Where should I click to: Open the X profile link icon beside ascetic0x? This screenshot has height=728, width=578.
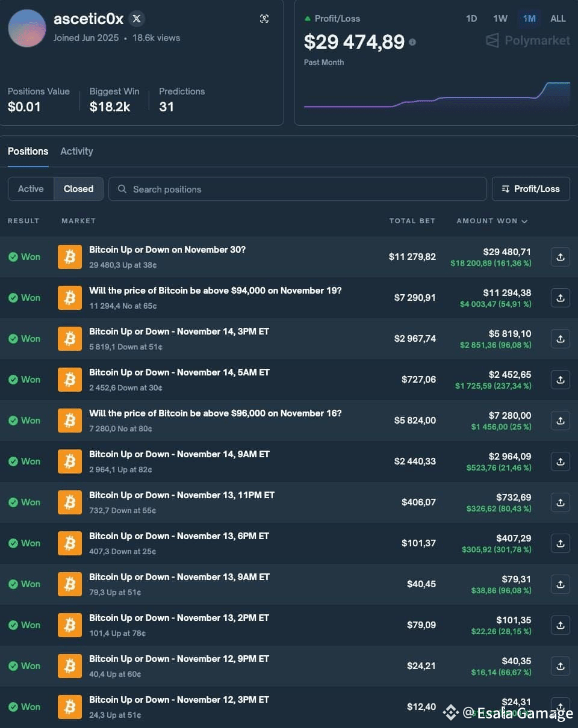click(137, 19)
